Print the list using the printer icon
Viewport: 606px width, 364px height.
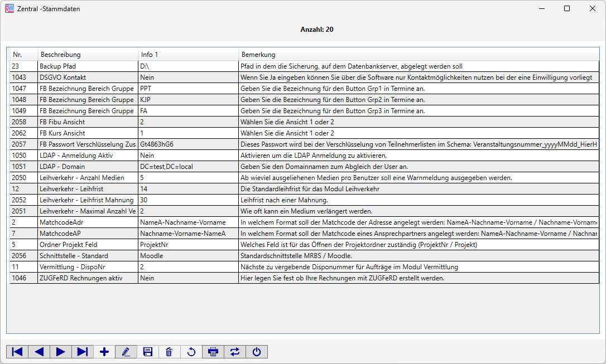coord(213,352)
